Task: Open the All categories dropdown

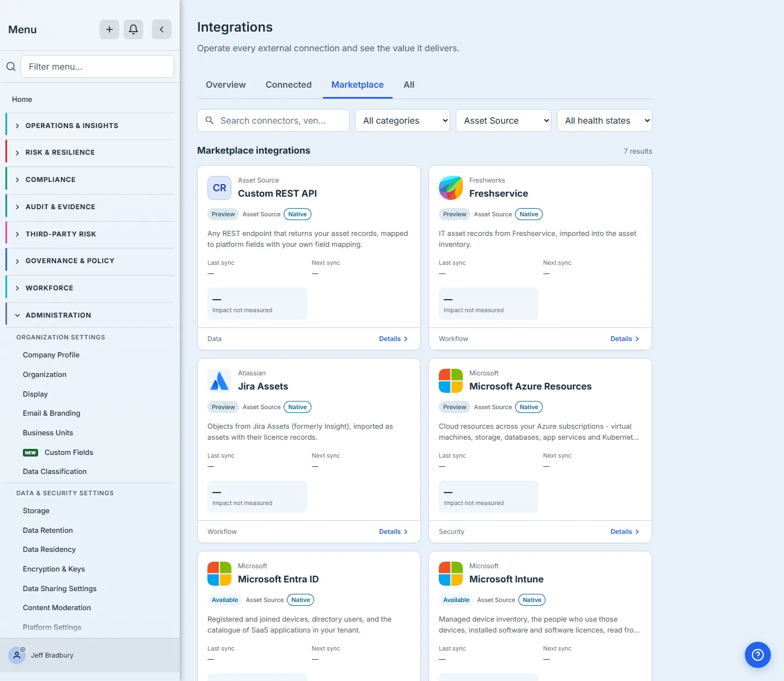Action: point(402,120)
